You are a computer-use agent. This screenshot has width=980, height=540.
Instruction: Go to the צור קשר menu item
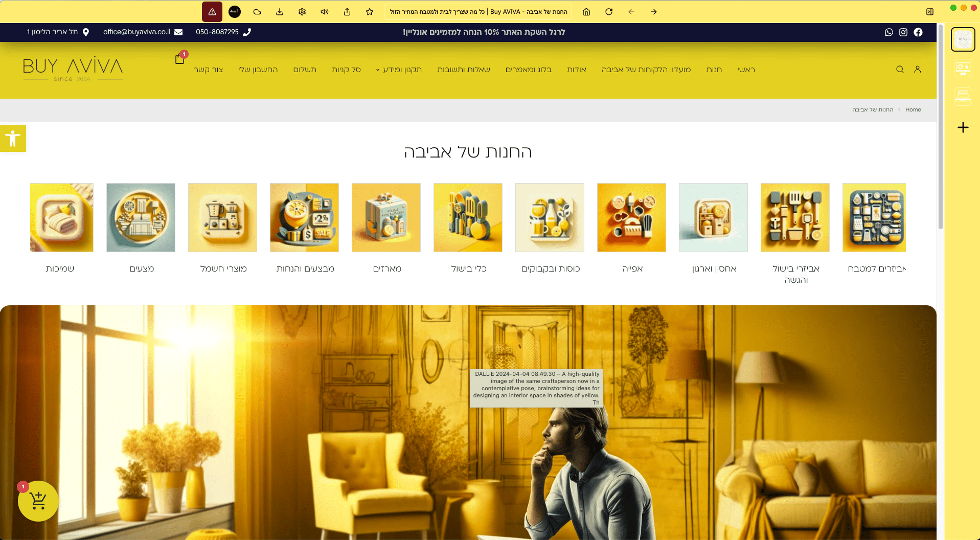pyautogui.click(x=208, y=70)
